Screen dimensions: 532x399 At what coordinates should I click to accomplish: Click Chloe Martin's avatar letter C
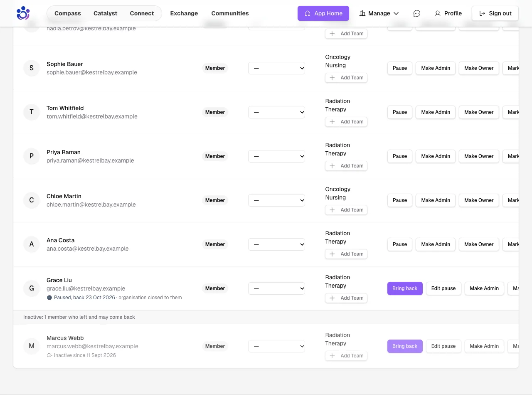(32, 200)
